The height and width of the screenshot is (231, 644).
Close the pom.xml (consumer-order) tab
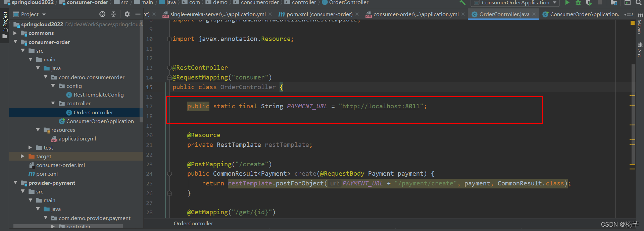tap(357, 14)
